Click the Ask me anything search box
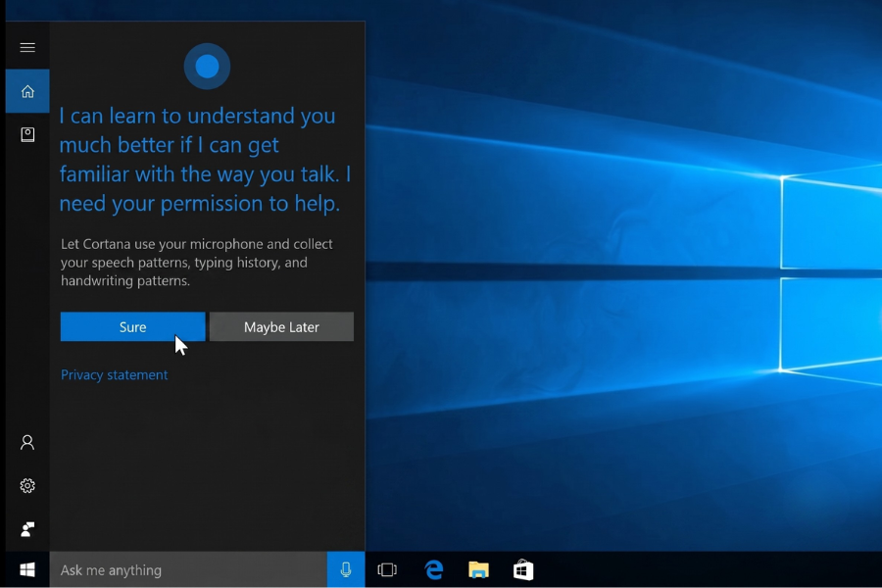The width and height of the screenshot is (882, 588). coord(188,570)
